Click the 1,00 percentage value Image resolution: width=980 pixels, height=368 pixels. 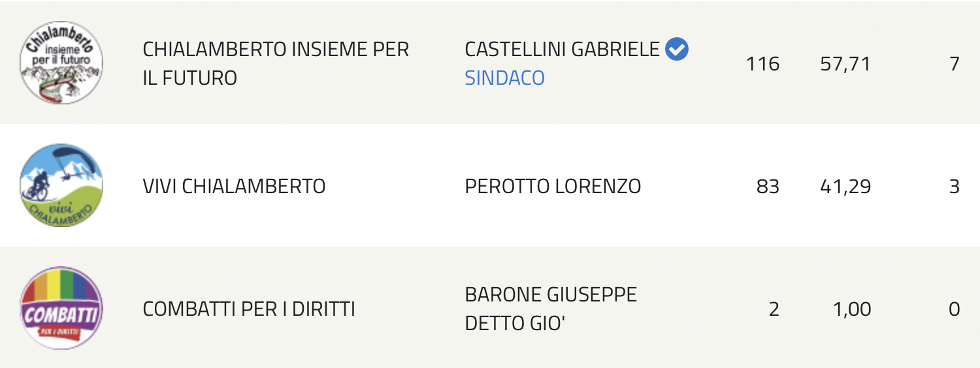point(851,309)
